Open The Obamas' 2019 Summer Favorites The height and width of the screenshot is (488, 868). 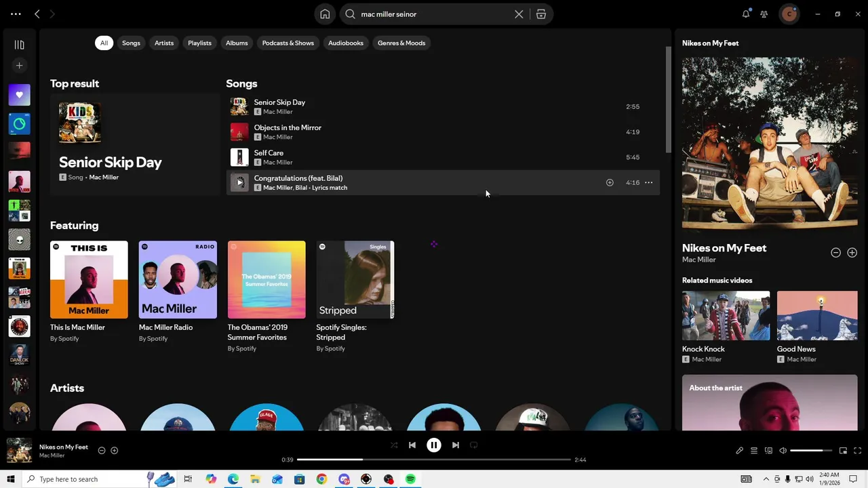coord(267,296)
